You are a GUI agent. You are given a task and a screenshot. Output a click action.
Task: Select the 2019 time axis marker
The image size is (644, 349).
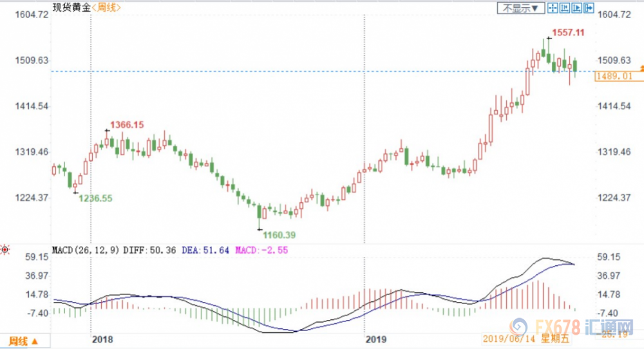tap(376, 339)
